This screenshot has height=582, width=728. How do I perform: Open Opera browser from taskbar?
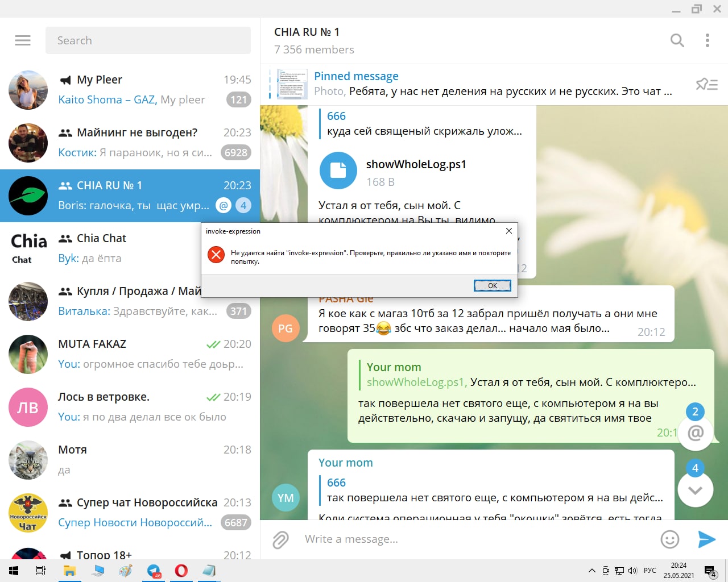tap(181, 571)
